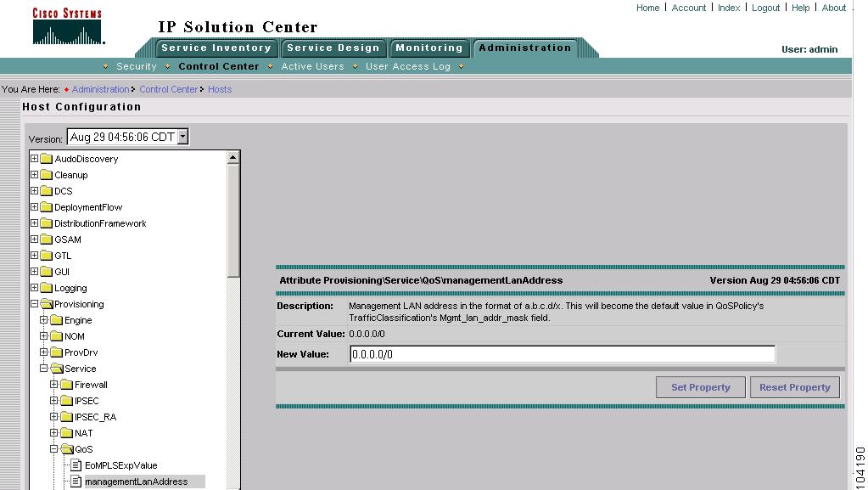Expand the NOM node
This screenshot has width=868, height=490.
click(44, 336)
